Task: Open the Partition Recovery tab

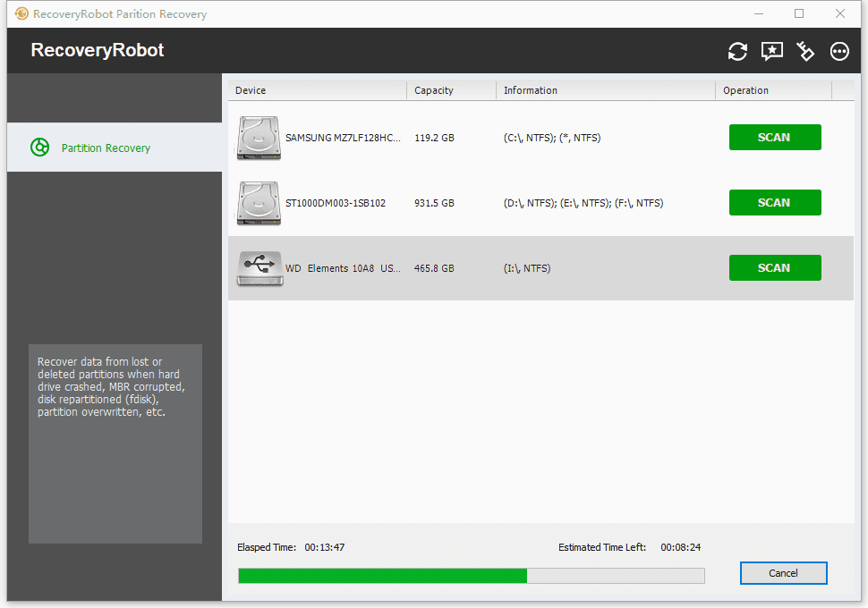Action: coord(115,148)
